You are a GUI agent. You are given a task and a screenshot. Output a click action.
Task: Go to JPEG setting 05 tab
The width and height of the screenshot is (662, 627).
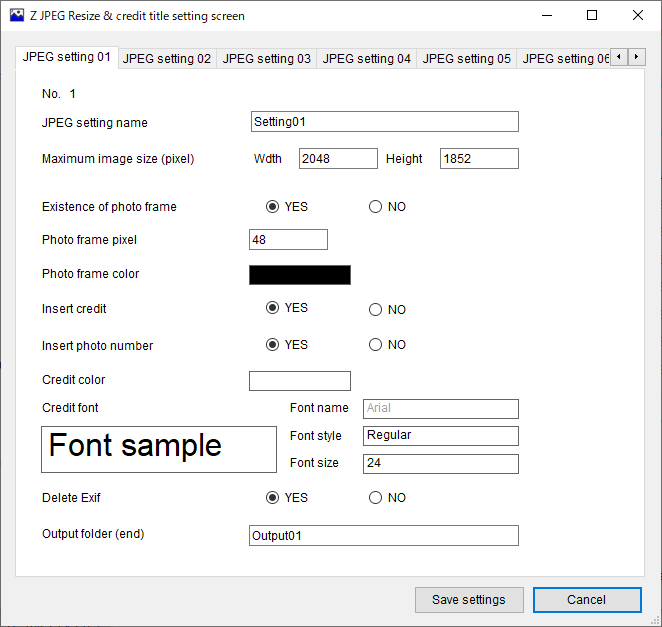pos(467,58)
